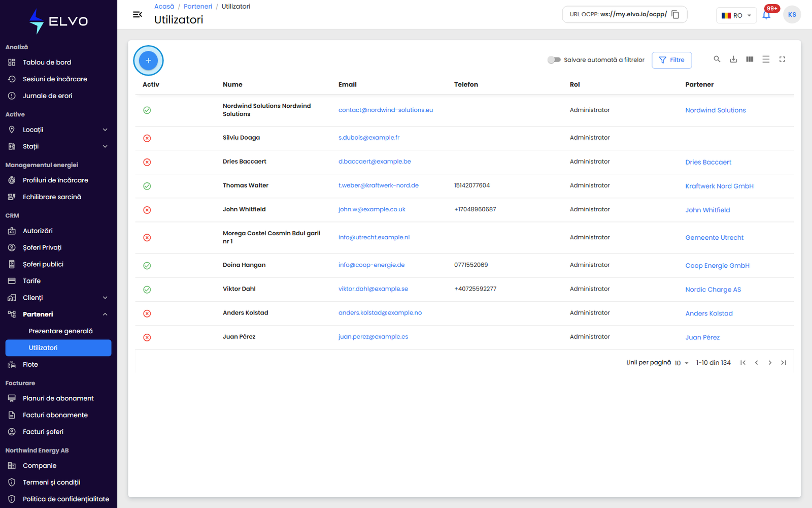Go to previous page arrow

click(757, 363)
